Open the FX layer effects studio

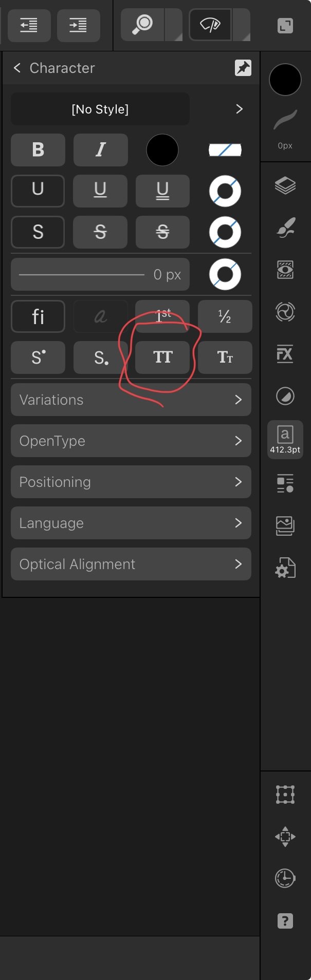point(285,354)
